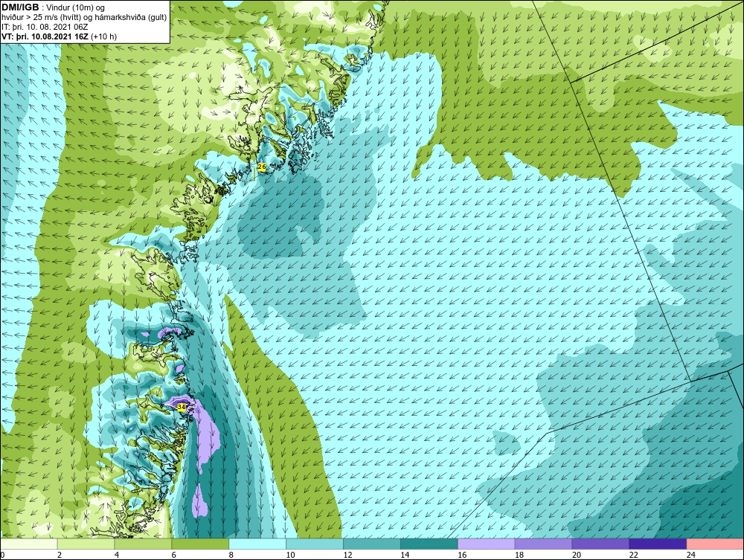Click the 6–8 m/s olive green legend swatch
Image resolution: width=744 pixels, height=560 pixels.
pos(200,544)
